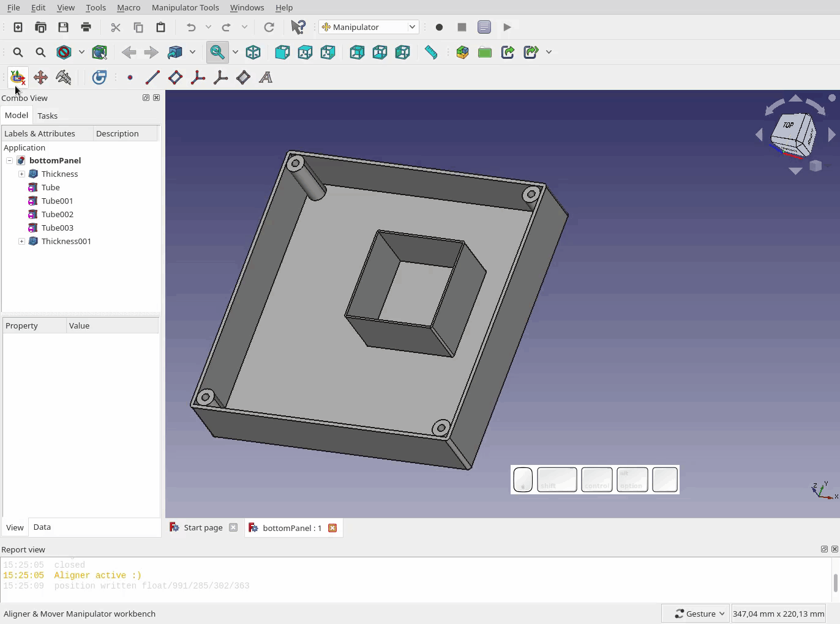
Task: Refresh the document
Action: point(269,27)
